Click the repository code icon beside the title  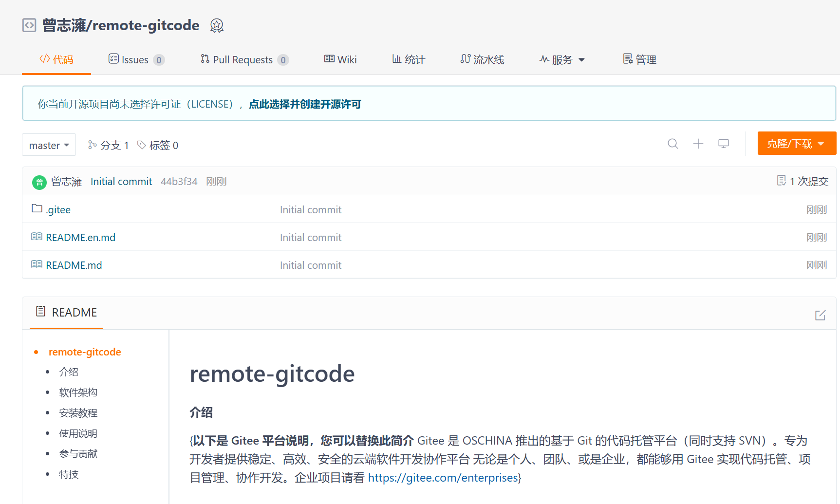pos(29,25)
